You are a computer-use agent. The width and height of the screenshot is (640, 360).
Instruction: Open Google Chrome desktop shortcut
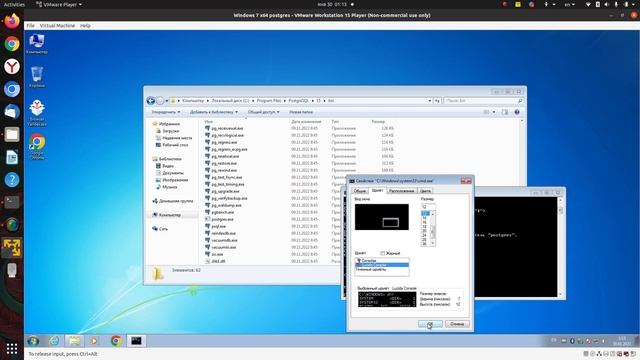pyautogui.click(x=37, y=147)
